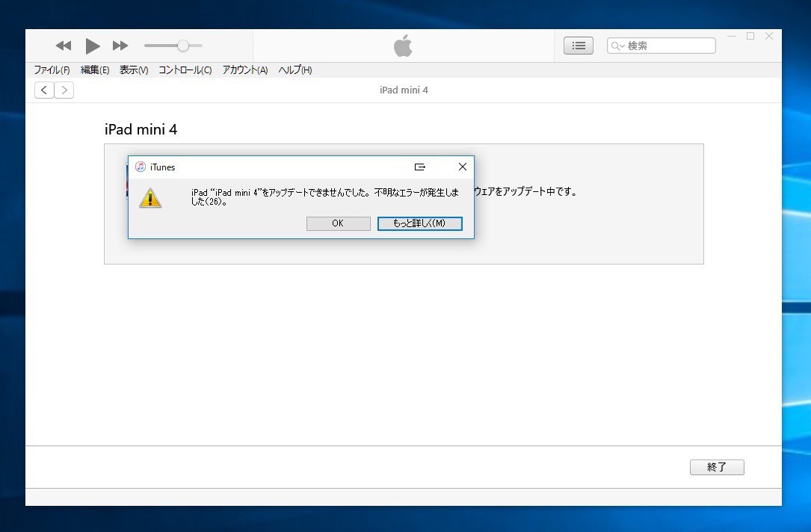Open the 表示(V) menu
Viewport: 811px width, 532px height.
pos(134,69)
